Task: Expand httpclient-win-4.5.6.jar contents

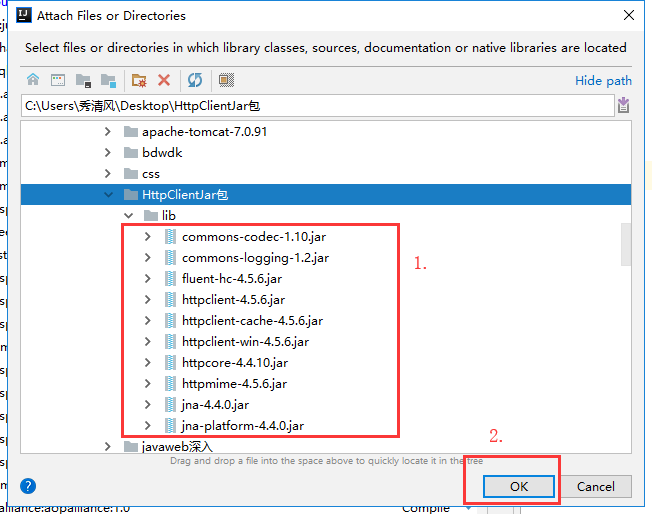Action: coord(148,341)
